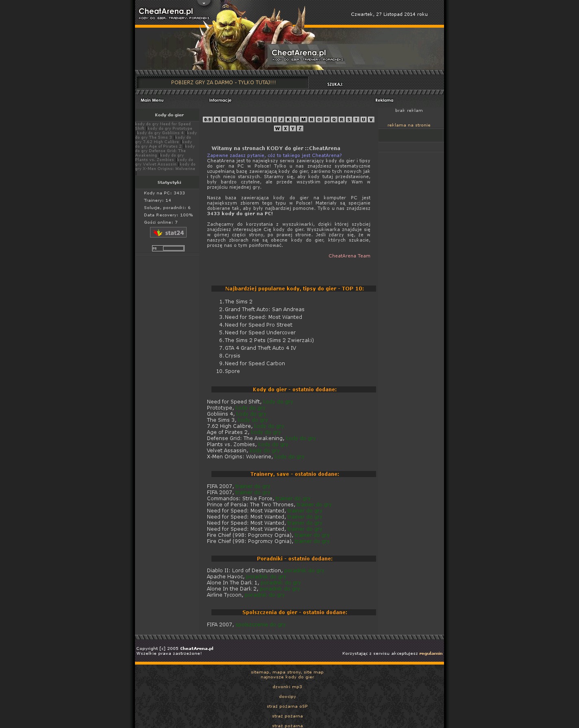Click 'kody do gry' next to Prototype
Image resolution: width=579 pixels, height=728 pixels.
[250, 408]
